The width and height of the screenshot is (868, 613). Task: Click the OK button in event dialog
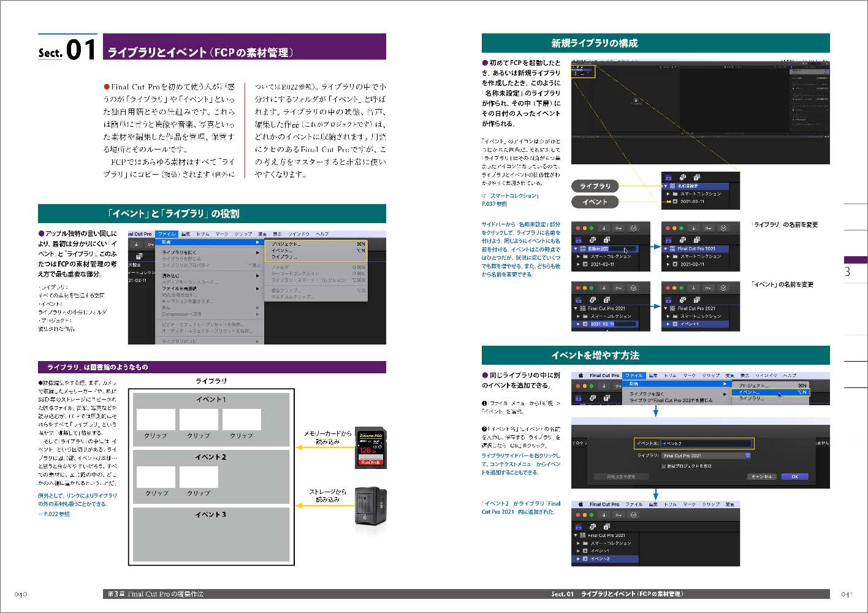(794, 476)
